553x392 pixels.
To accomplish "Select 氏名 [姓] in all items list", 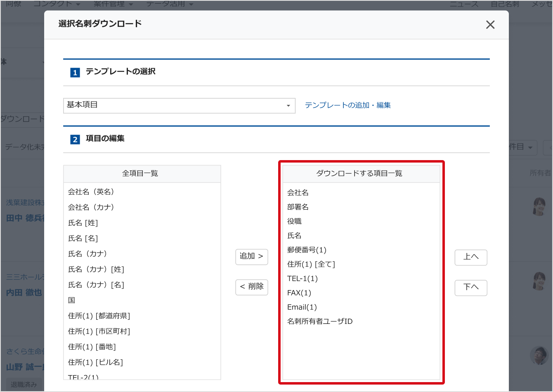I will point(83,223).
